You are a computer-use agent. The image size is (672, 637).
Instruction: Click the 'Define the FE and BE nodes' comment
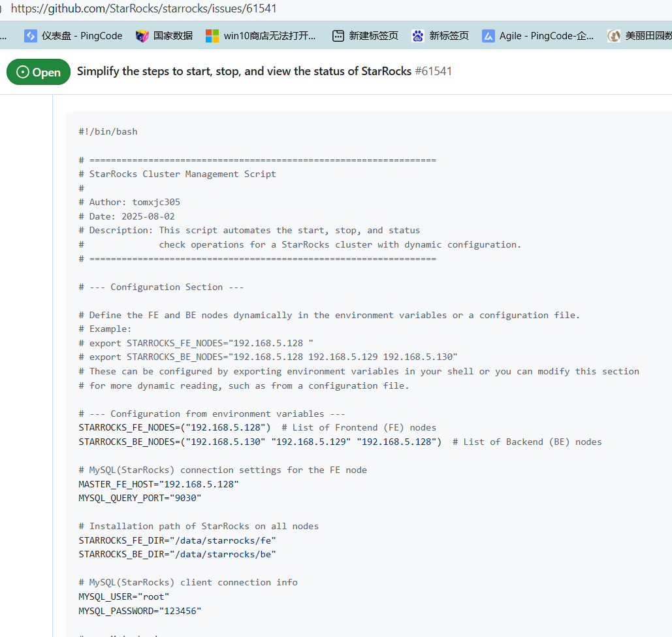click(x=329, y=315)
